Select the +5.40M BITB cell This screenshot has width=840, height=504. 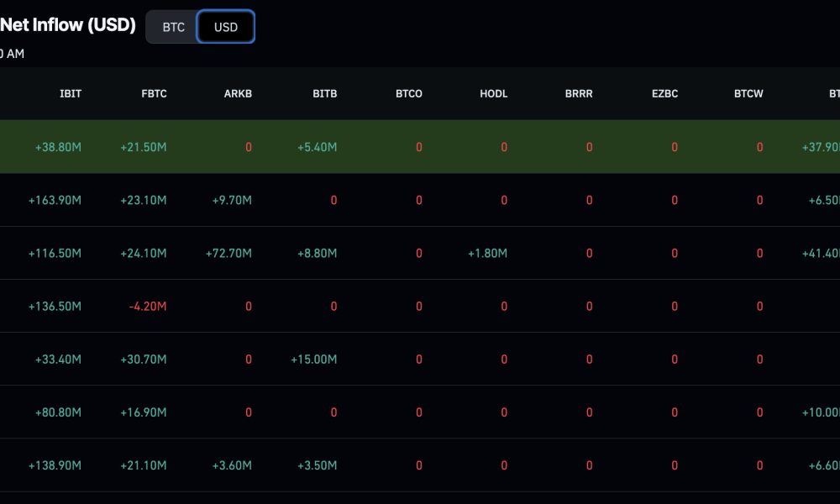click(318, 147)
